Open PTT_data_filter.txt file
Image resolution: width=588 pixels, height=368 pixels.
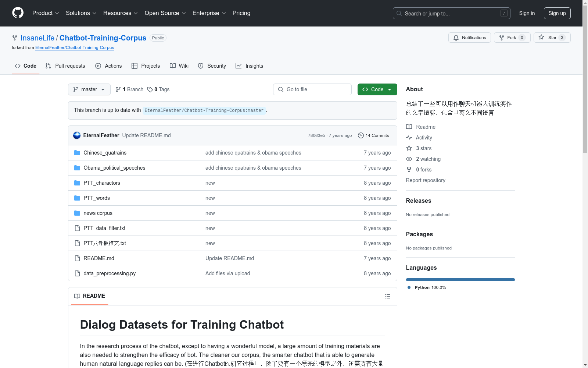pos(104,228)
